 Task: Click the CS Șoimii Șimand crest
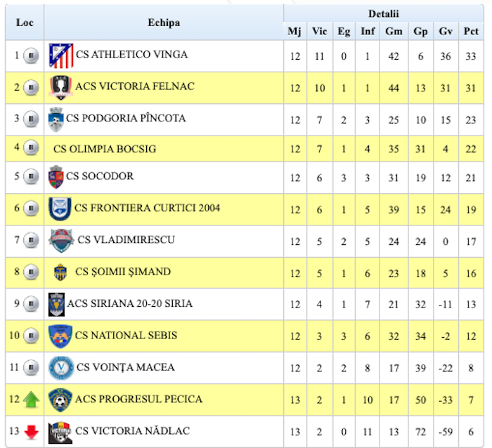tap(60, 272)
